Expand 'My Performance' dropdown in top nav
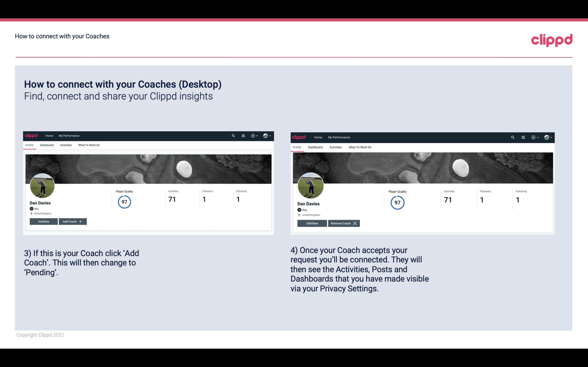The height and width of the screenshot is (367, 588). point(68,135)
